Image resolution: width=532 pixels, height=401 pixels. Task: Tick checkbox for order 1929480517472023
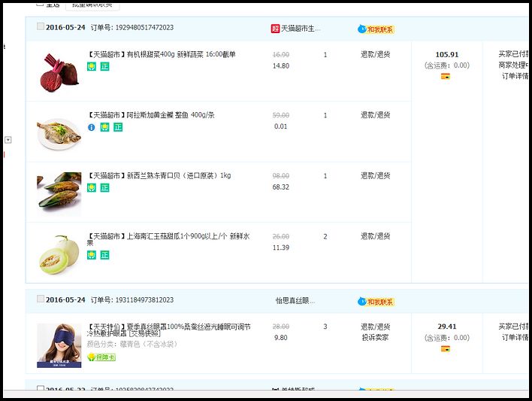41,26
